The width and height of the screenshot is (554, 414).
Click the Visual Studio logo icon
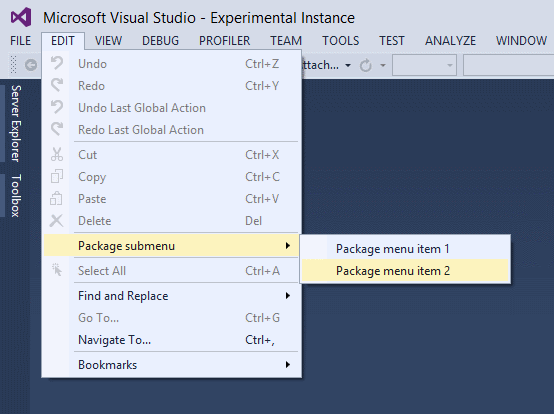(21, 17)
